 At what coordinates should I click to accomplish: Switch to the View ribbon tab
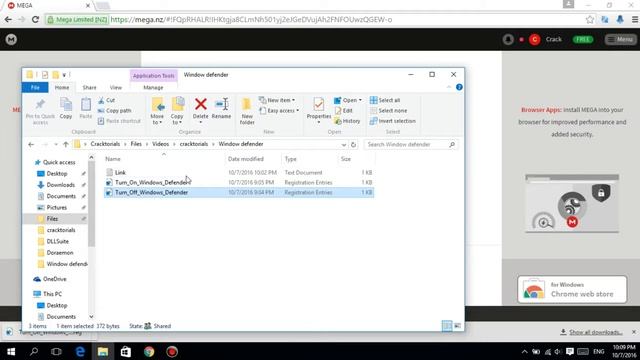pyautogui.click(x=116, y=87)
